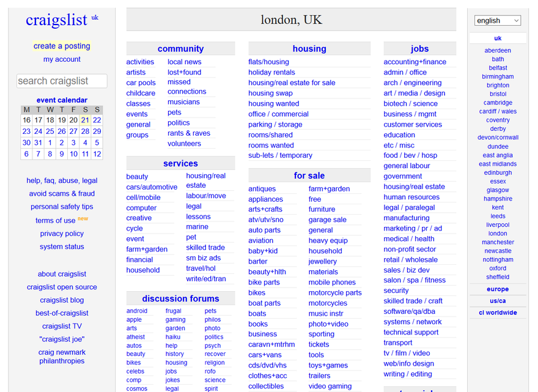Browse mobile phones for sale
The height and width of the screenshot is (392, 538).
click(332, 283)
